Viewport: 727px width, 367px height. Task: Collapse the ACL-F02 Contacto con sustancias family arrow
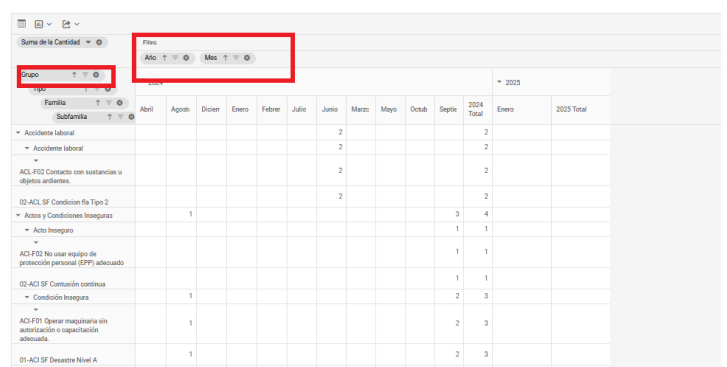(x=36, y=161)
